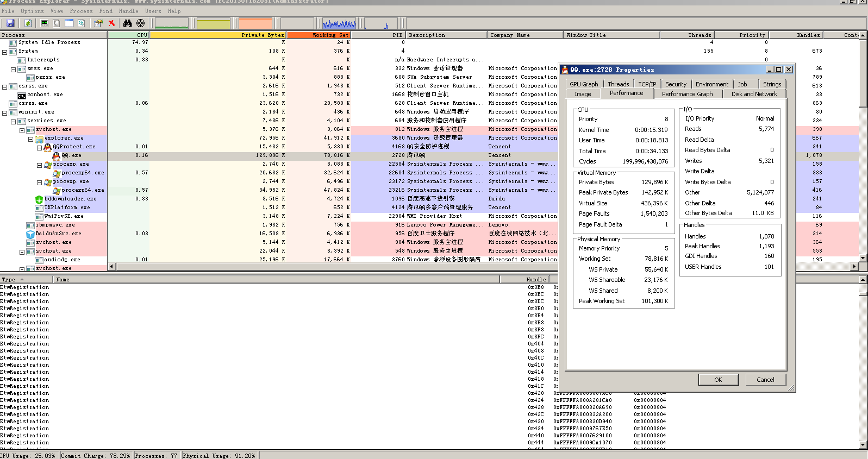The width and height of the screenshot is (868, 459).
Task: Sort by the PID column header
Action: point(379,35)
